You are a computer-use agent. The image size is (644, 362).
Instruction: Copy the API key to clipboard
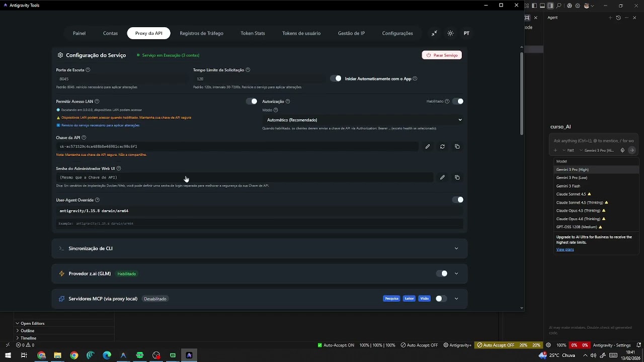tap(457, 146)
